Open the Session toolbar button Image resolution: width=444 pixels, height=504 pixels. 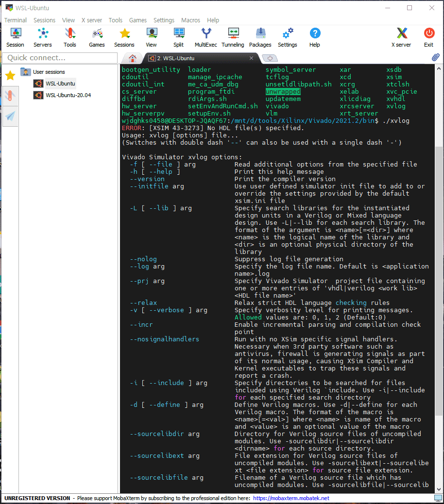[15, 37]
